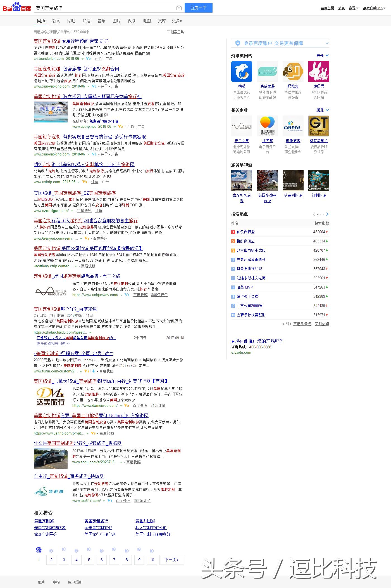Go to previous 搜索热点 page arrow

(314, 214)
